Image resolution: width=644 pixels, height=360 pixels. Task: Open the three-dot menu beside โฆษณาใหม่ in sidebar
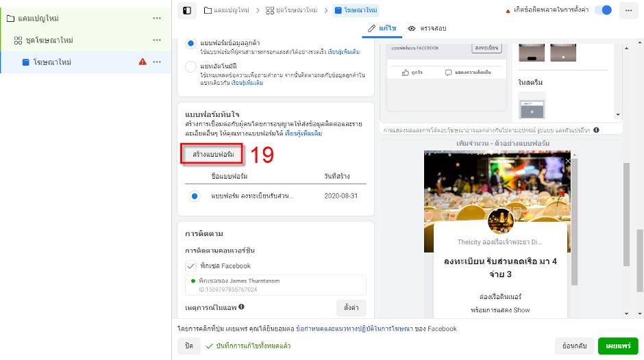click(x=157, y=62)
